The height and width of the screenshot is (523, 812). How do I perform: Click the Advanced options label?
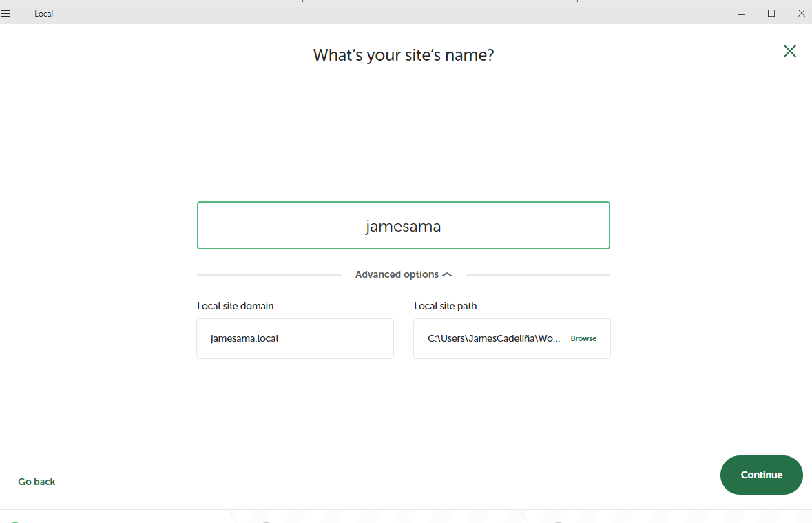click(397, 274)
